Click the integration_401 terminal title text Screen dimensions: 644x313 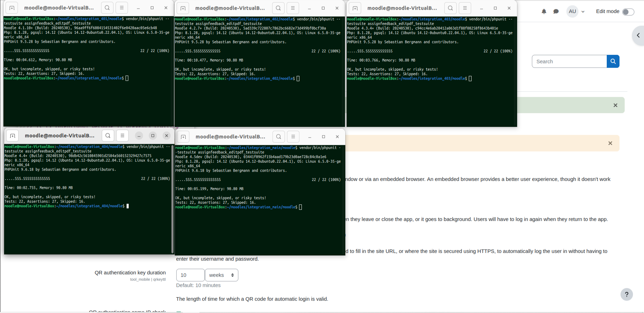coord(59,8)
